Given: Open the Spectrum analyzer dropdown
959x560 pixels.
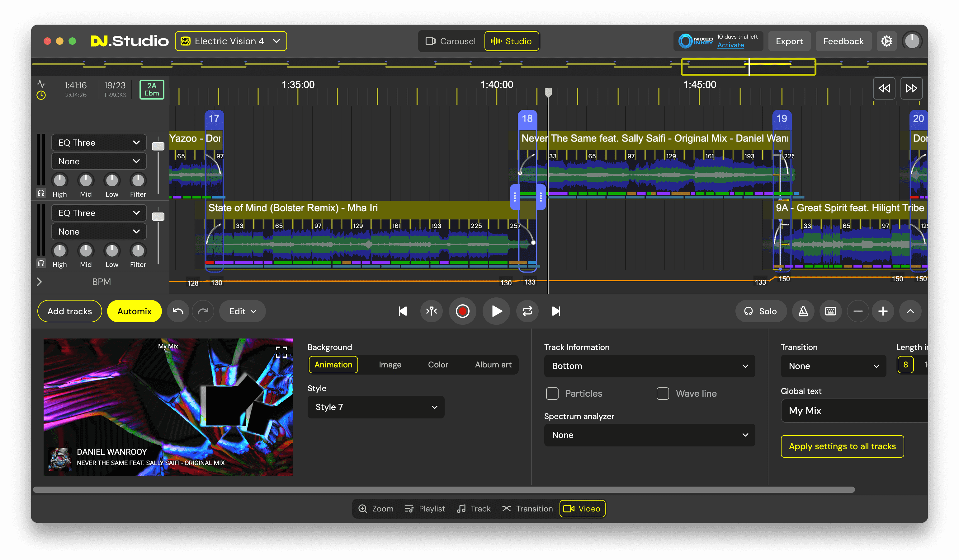Looking at the screenshot, I should [649, 435].
